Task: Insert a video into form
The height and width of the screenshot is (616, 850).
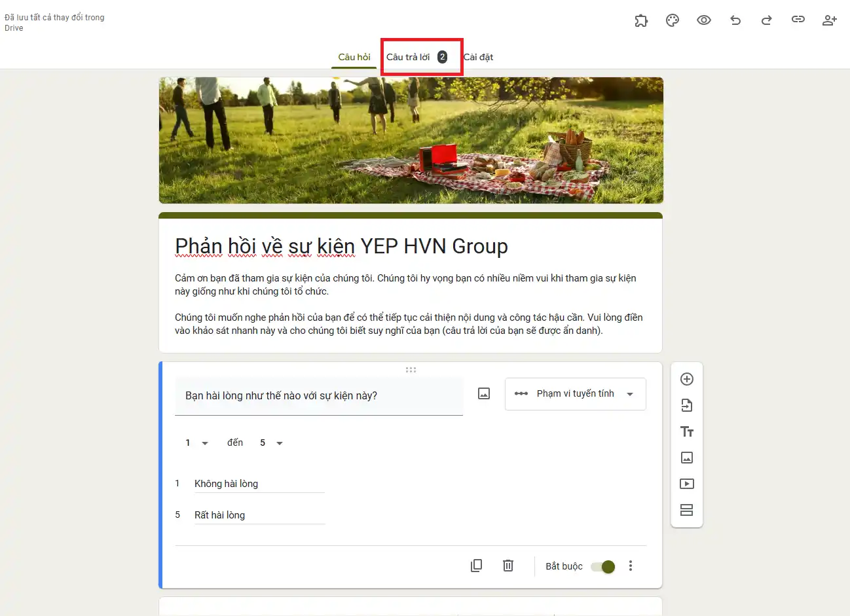Action: click(687, 484)
